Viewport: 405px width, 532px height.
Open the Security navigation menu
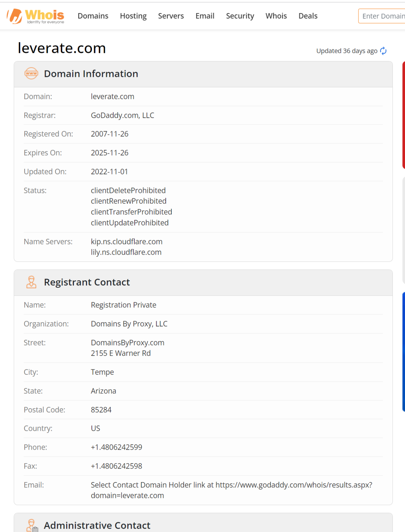[240, 16]
